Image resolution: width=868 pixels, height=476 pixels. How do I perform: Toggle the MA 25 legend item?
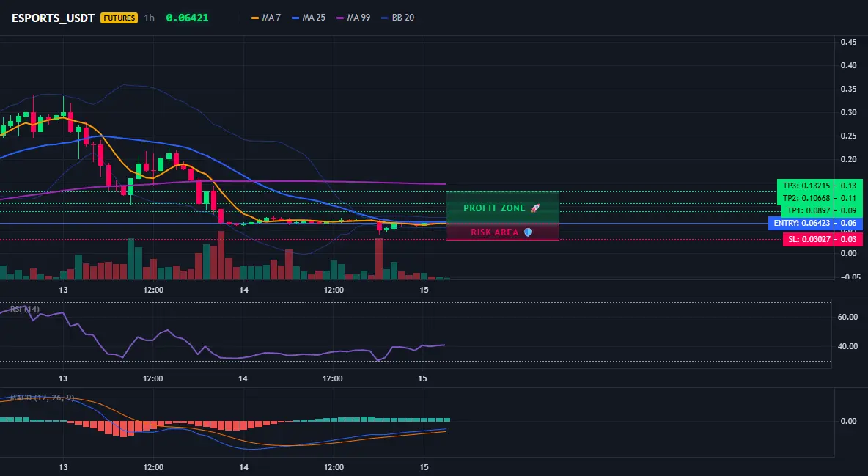tap(309, 18)
